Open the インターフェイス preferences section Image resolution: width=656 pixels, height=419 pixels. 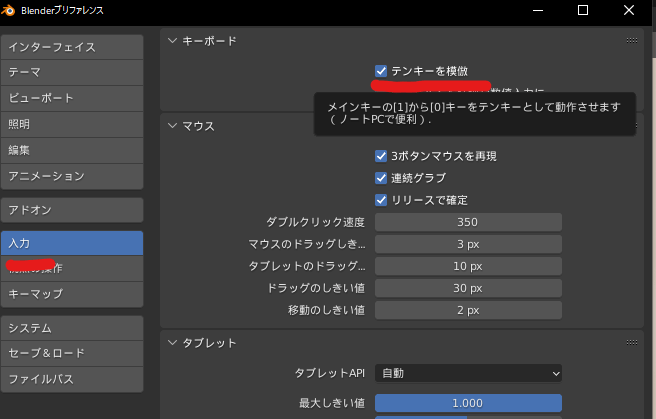point(72,47)
